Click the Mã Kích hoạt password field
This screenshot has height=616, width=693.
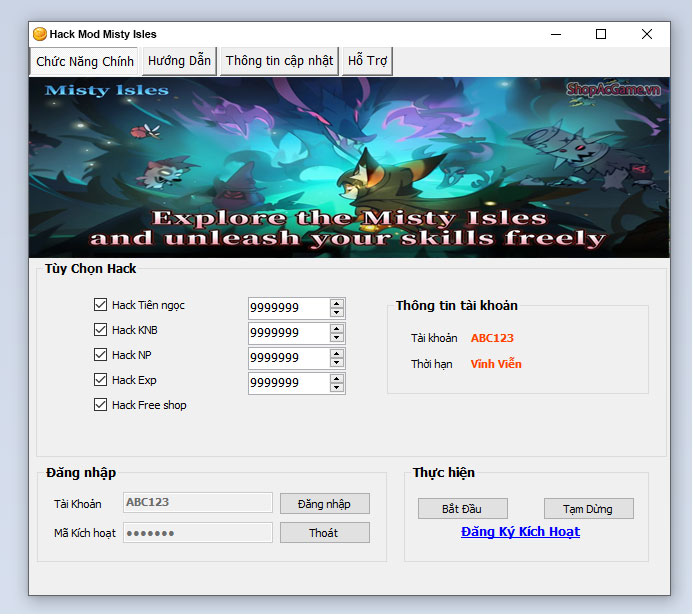point(198,532)
